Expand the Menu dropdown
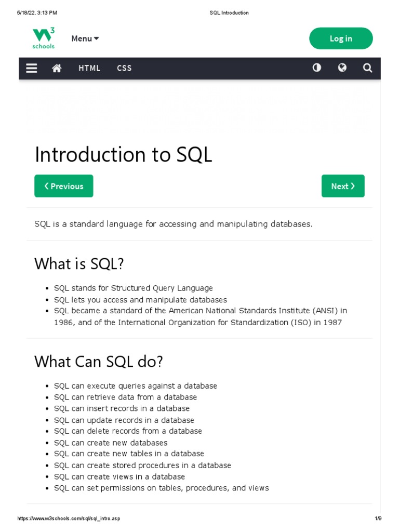 point(85,38)
